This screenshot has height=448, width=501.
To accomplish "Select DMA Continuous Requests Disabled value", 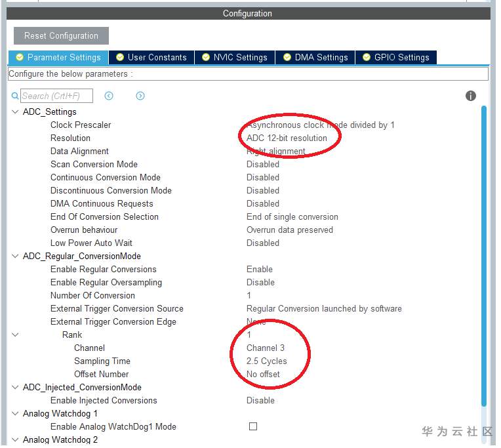I will (263, 203).
